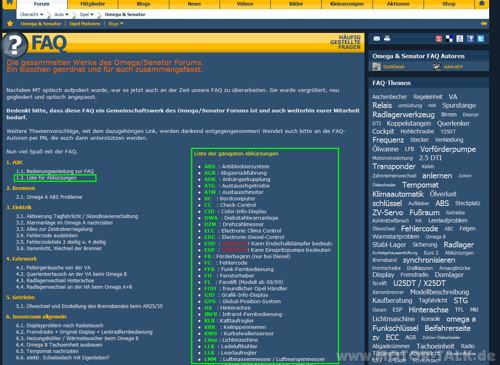Open 4.3. Radlagerwechsel Hinterachse
The image size is (500, 365).
55,281
